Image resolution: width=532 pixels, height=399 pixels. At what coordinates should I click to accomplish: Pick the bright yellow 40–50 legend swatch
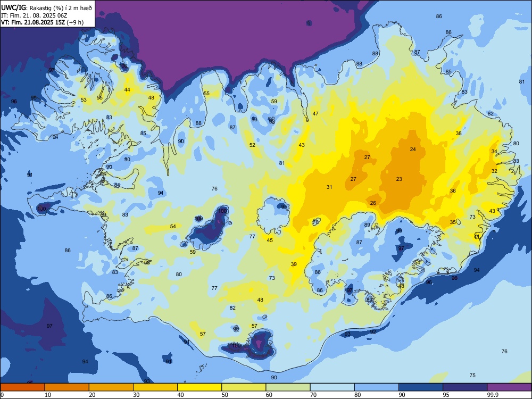coord(199,387)
